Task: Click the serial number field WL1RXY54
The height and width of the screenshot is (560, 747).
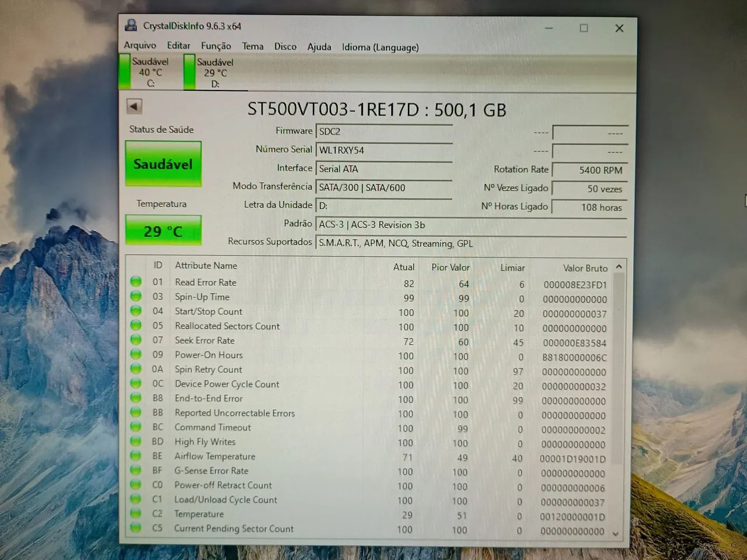Action: point(384,150)
